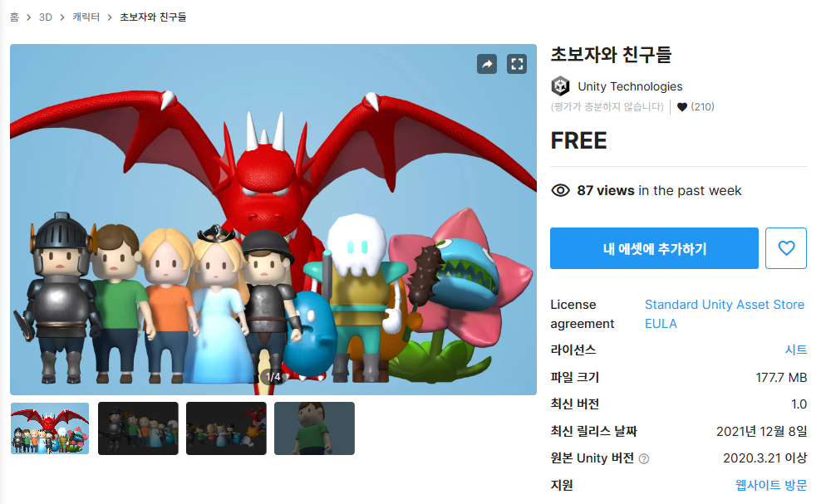821x504 pixels.
Task: Go to 홈 in the breadcrumb
Action: 14,17
